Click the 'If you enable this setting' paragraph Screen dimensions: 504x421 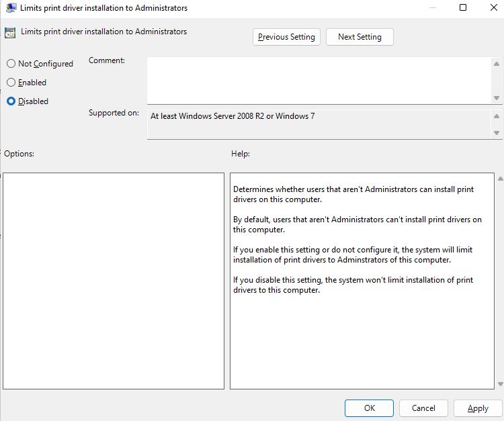353,254
